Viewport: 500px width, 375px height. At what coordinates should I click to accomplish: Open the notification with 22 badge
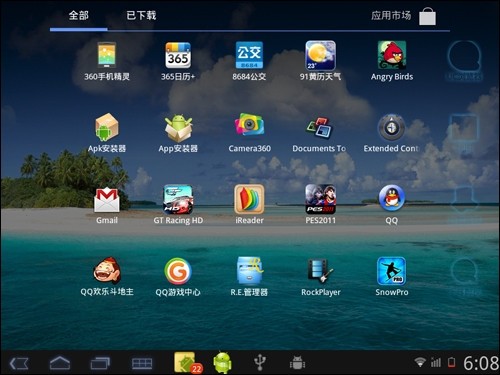pyautogui.click(x=187, y=363)
